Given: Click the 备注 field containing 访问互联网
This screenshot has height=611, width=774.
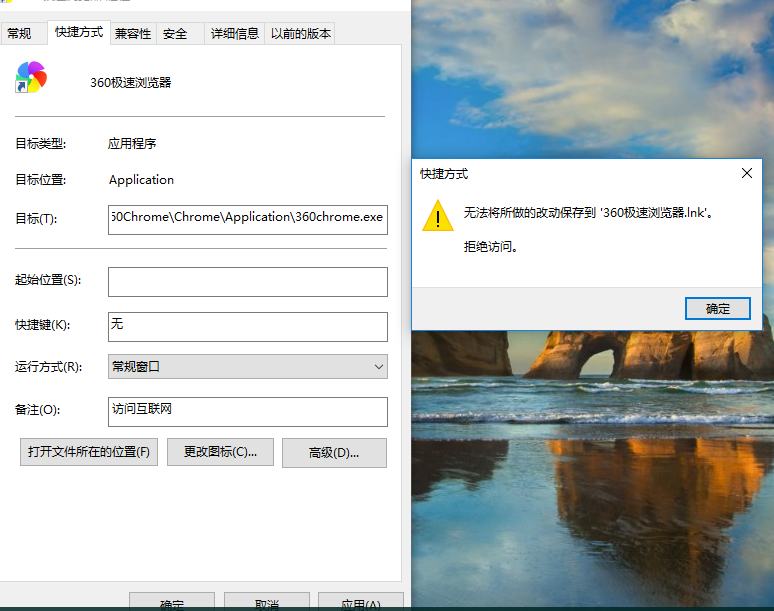Looking at the screenshot, I should click(247, 411).
